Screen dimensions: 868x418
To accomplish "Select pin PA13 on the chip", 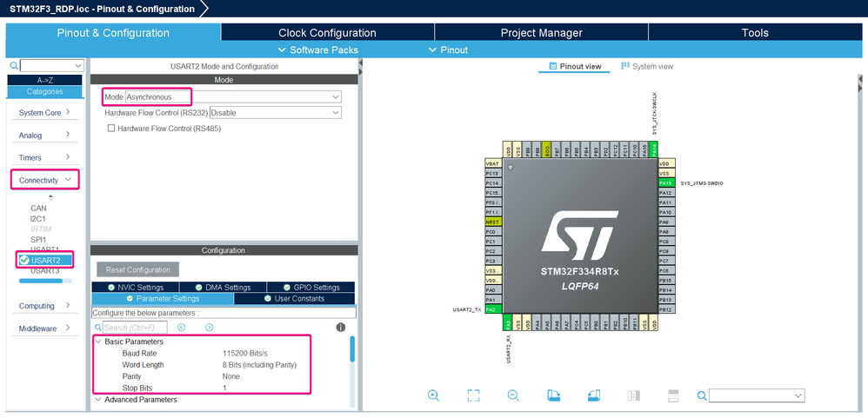I will 666,182.
